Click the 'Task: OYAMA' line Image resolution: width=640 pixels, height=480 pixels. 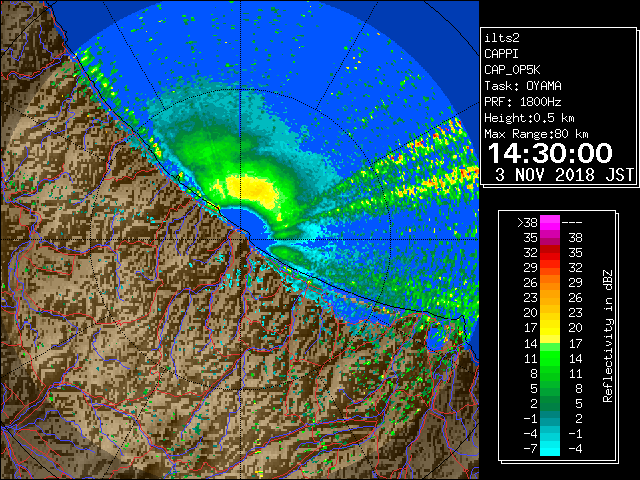pyautogui.click(x=523, y=86)
